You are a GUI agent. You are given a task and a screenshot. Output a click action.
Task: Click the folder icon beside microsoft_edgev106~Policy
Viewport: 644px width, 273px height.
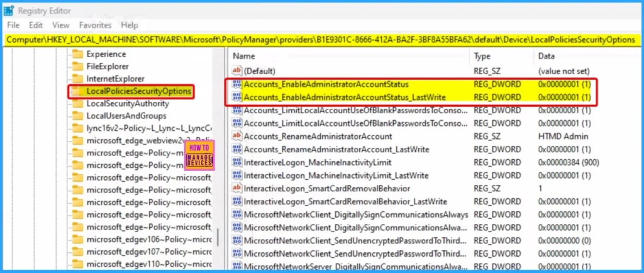(x=77, y=239)
